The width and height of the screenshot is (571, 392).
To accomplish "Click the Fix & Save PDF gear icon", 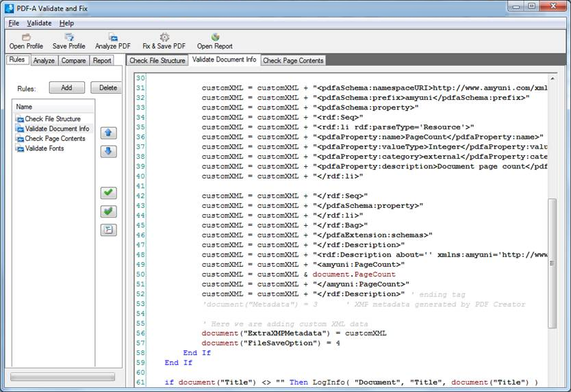I will coord(164,37).
